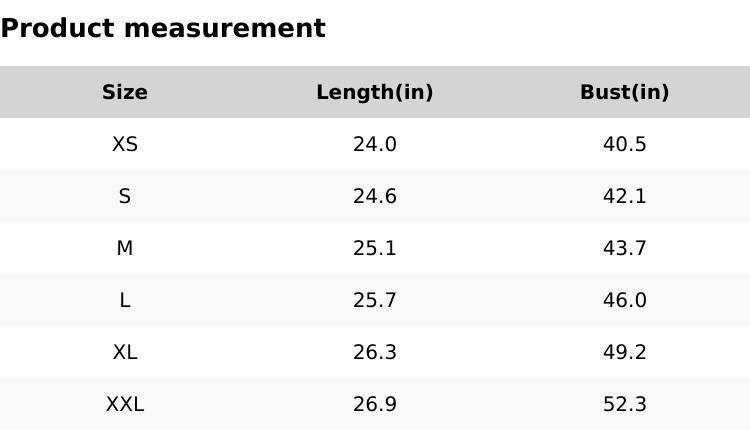Click the 49.2 bust value

[625, 352]
